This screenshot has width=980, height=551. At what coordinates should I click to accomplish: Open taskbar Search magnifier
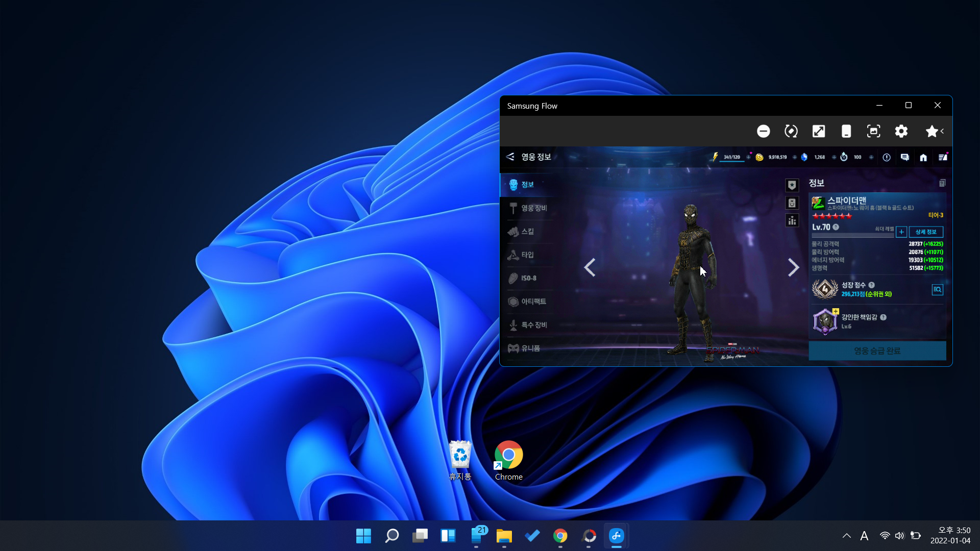pos(391,536)
